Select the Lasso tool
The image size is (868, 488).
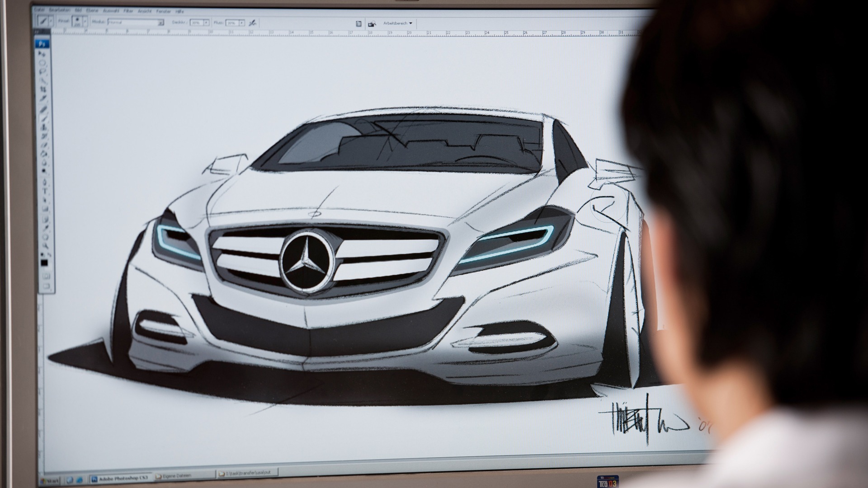43,71
